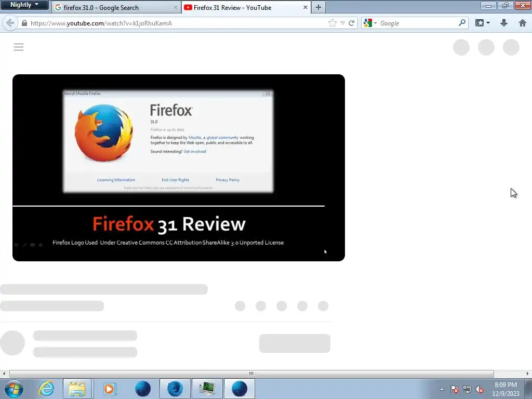The width and height of the screenshot is (532, 399).
Task: Open the bookmarks menu star button
Action: [x=480, y=23]
